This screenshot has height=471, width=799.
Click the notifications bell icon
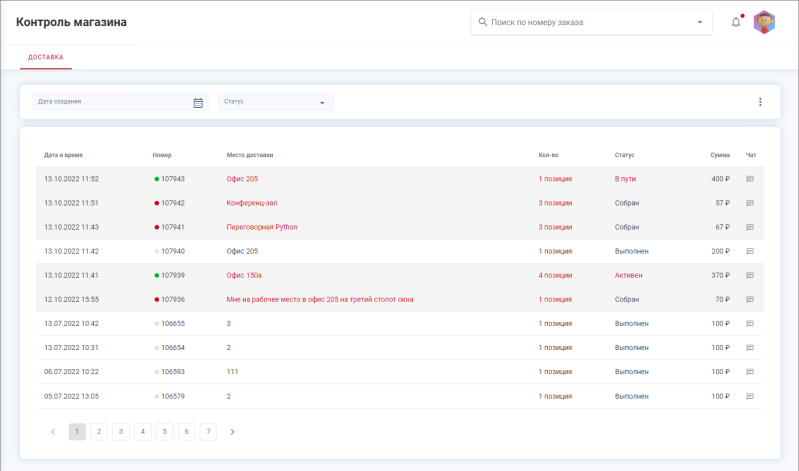(736, 22)
